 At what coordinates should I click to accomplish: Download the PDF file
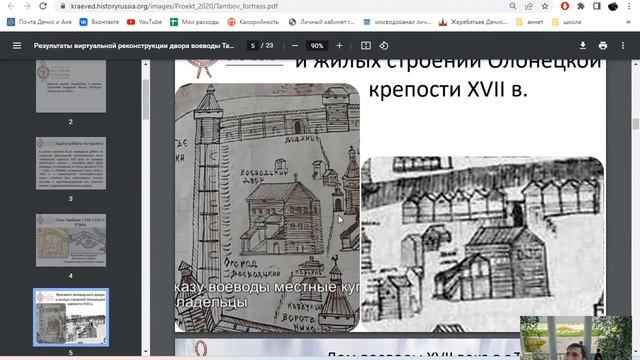(x=583, y=46)
